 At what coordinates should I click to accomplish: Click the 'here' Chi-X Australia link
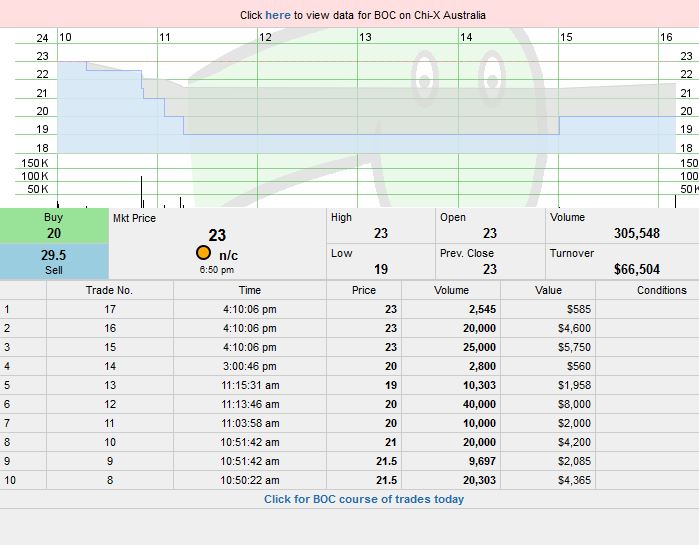coord(278,15)
